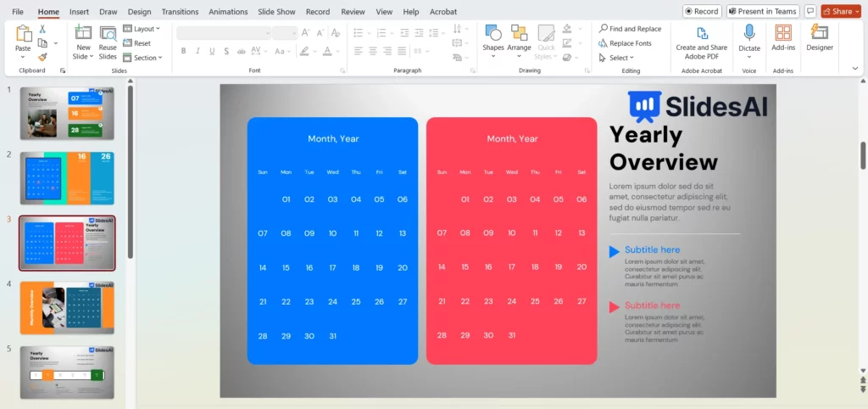Switch to the Insert tab

point(79,12)
